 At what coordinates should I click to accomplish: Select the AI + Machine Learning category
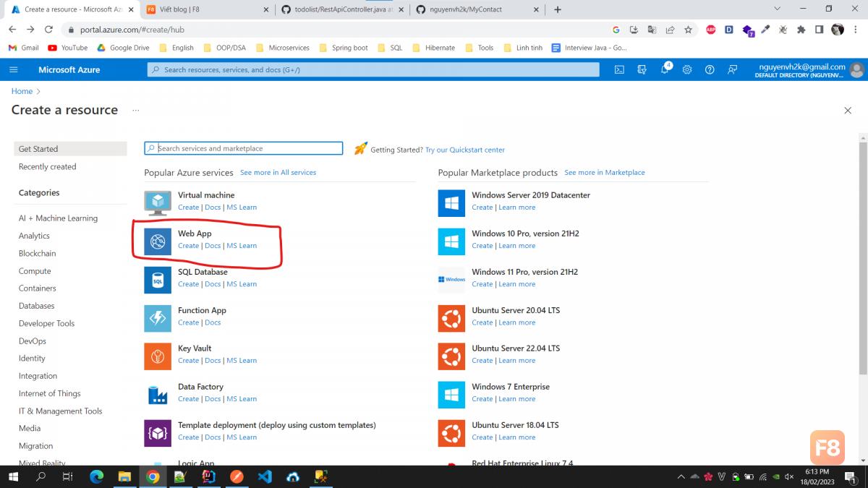58,218
